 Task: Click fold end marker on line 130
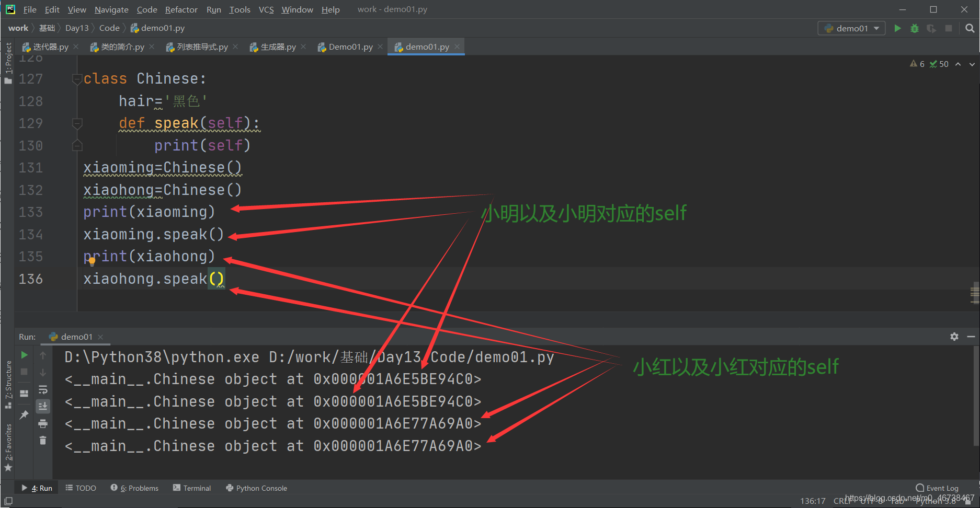click(77, 145)
